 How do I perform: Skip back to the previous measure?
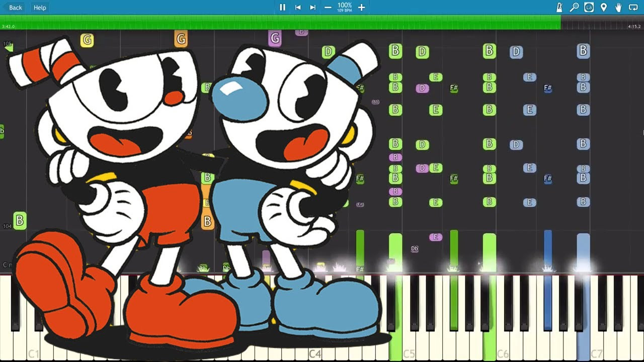click(298, 7)
